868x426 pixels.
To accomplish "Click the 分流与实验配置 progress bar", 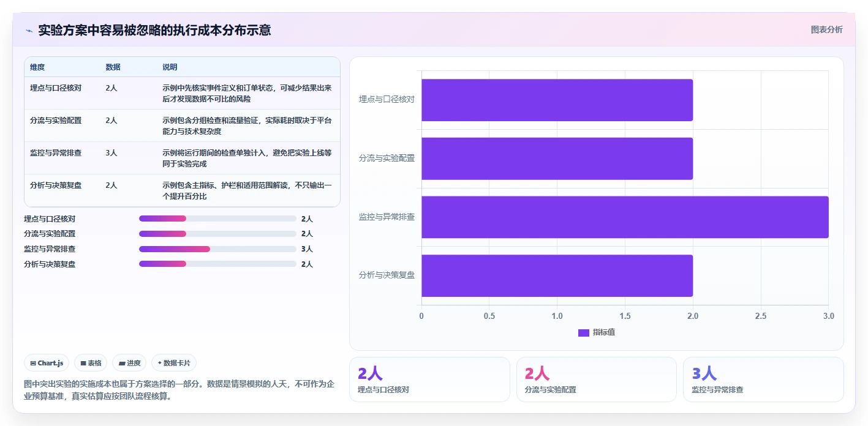I will tap(217, 234).
